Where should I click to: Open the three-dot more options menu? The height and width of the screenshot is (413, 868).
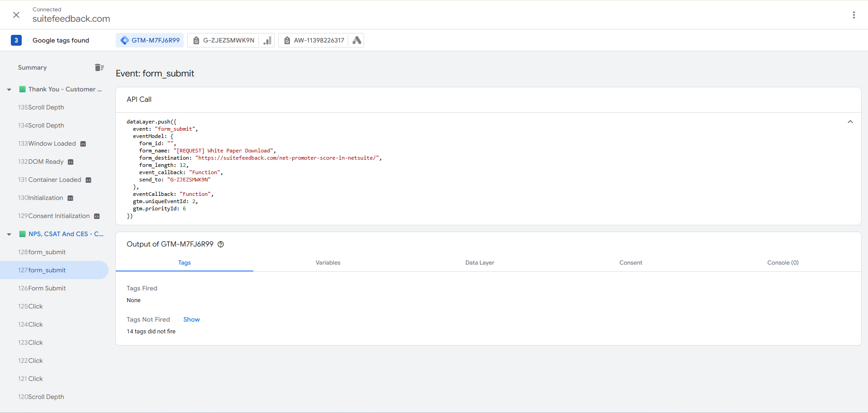(854, 15)
